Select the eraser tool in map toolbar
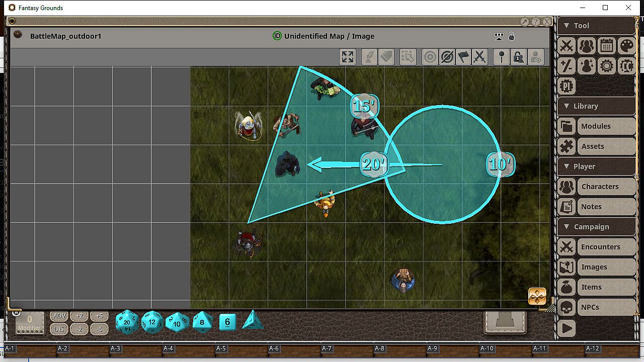Viewport: 644px width, 362px height. tap(386, 57)
